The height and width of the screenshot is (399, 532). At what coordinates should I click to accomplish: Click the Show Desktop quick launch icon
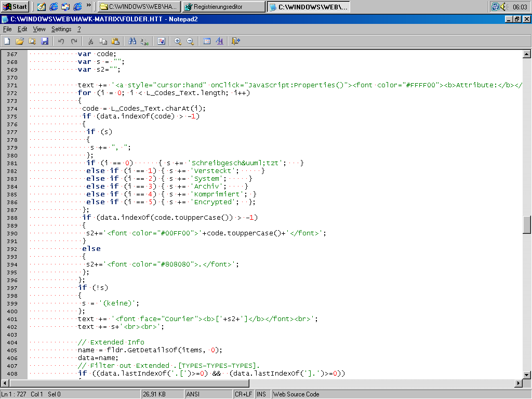66,6
